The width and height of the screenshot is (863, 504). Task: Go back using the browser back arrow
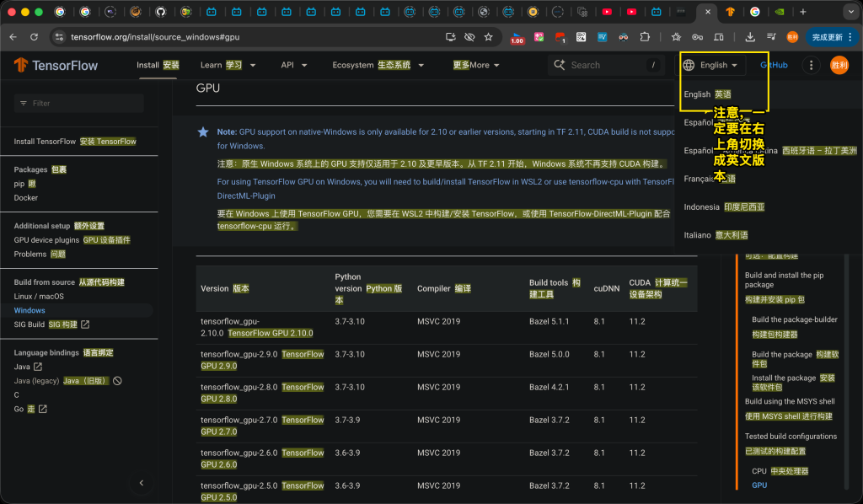coord(13,37)
